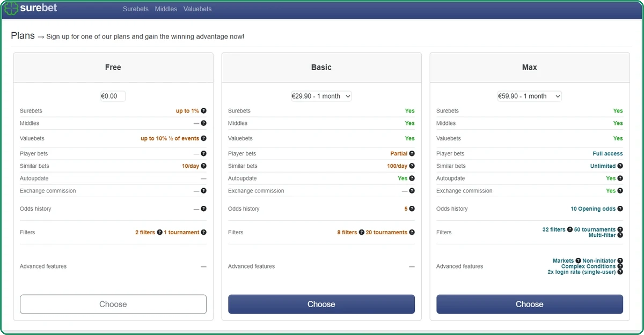The image size is (644, 335).
Task: Click '20 tournaments' text in Basic plan
Action: pos(387,233)
